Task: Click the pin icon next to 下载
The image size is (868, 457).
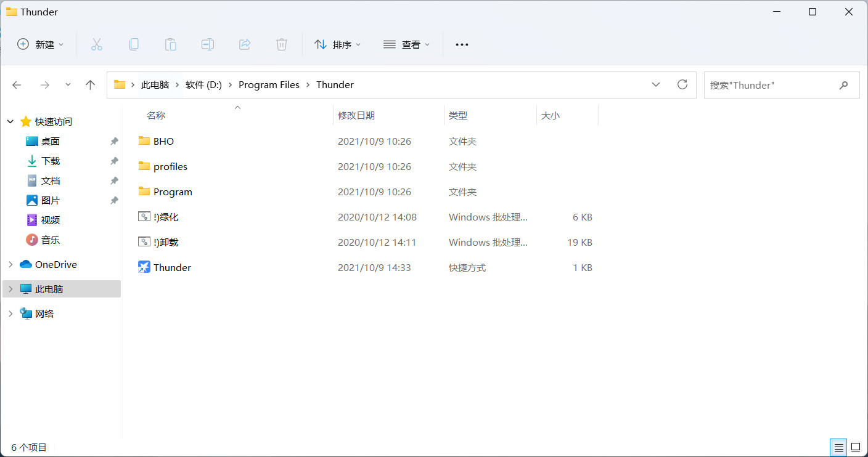Action: point(114,161)
